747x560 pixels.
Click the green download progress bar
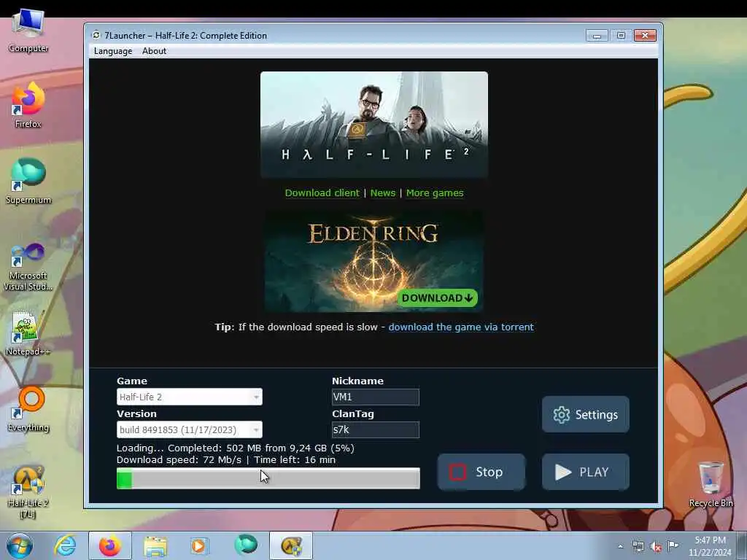pyautogui.click(x=268, y=478)
